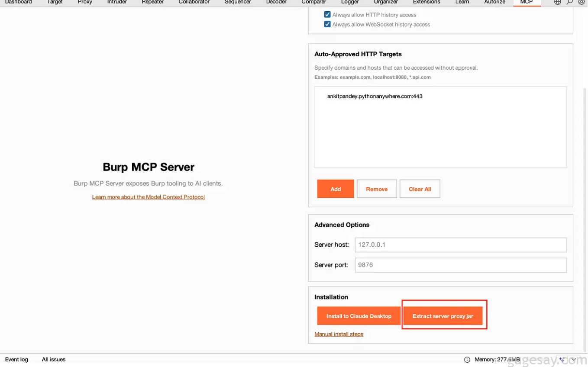Uncheck Always allow HTTP history access
The width and height of the screenshot is (588, 367).
(x=327, y=15)
